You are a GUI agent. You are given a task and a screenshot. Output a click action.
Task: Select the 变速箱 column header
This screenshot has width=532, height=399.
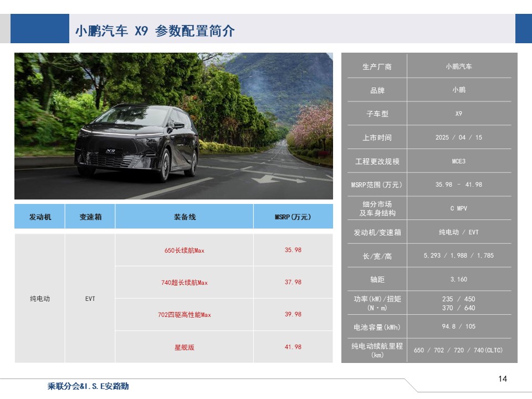coord(90,217)
